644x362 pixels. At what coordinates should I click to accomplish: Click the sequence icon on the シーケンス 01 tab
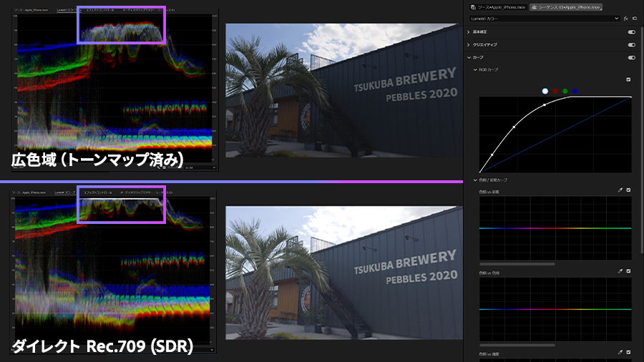(x=534, y=7)
